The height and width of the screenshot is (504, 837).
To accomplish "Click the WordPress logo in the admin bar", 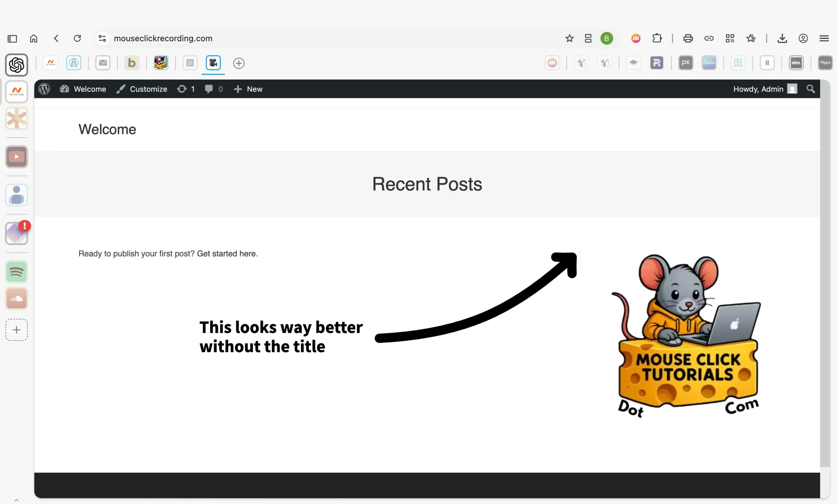I will [x=44, y=89].
